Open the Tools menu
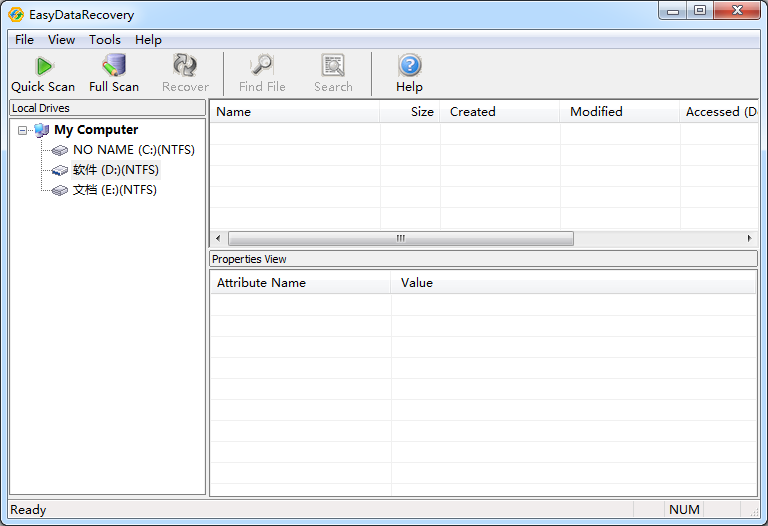The image size is (768, 526). [105, 40]
